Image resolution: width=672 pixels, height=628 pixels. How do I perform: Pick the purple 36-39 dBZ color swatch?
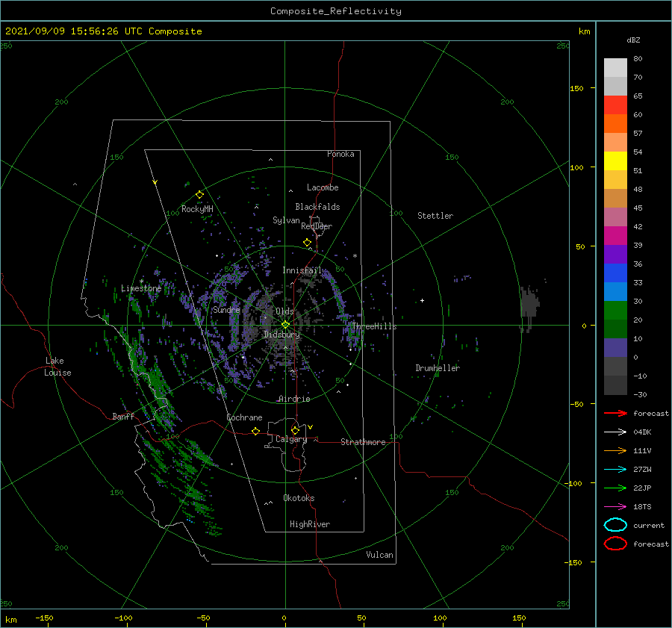tap(615, 255)
